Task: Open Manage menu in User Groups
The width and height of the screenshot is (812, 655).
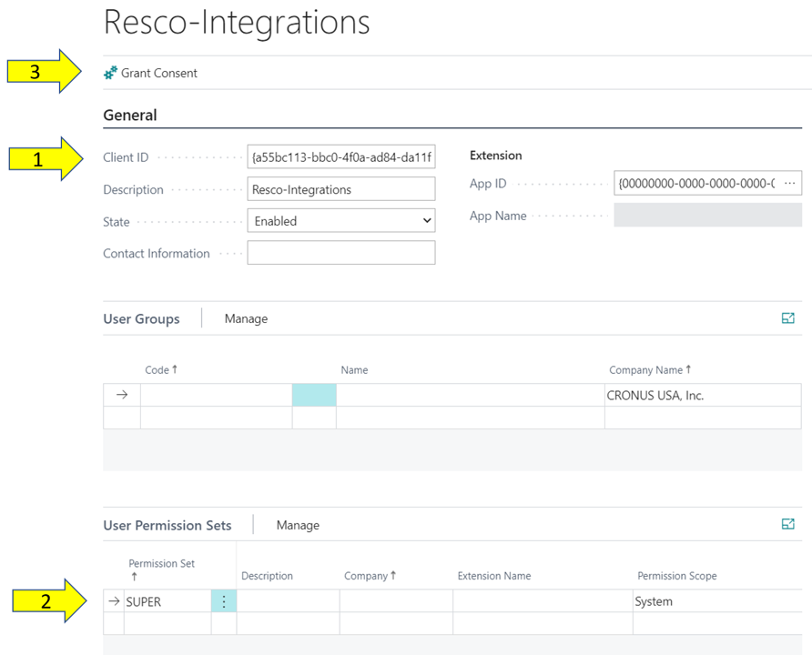Action: 246,318
